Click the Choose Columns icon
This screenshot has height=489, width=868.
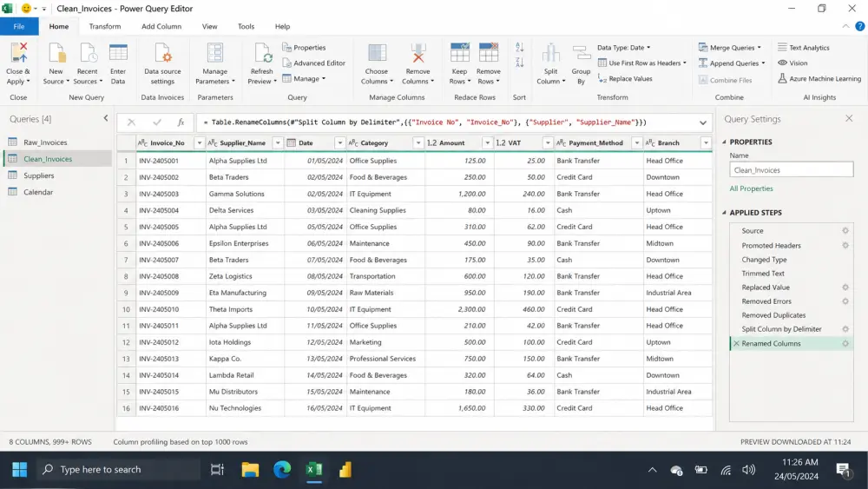point(377,53)
